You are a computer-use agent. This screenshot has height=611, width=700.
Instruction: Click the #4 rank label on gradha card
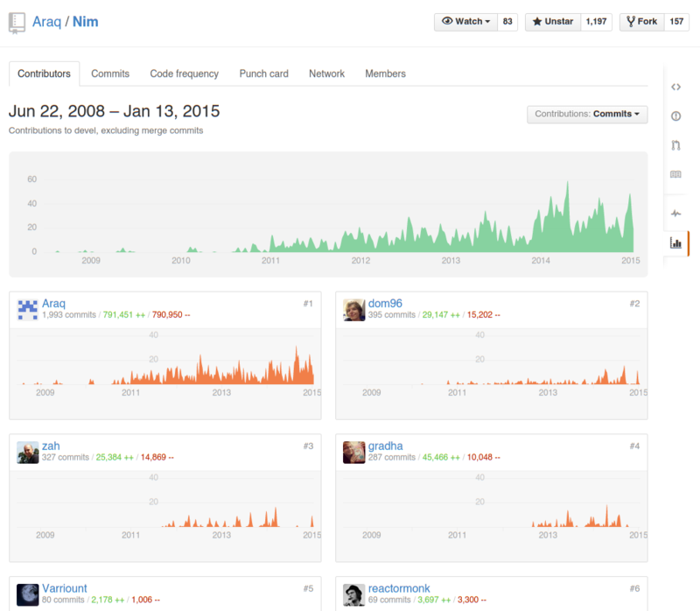(634, 446)
